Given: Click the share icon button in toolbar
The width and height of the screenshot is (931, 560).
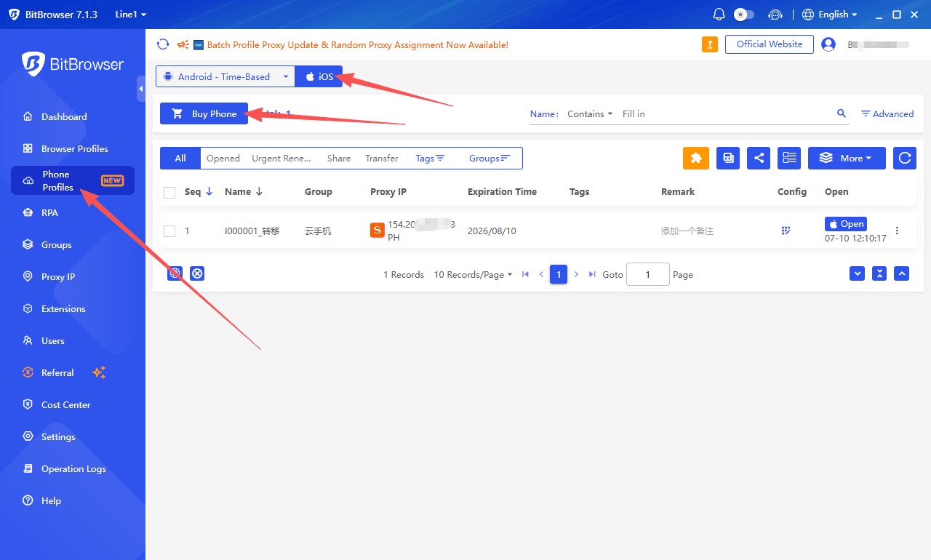Looking at the screenshot, I should 759,158.
